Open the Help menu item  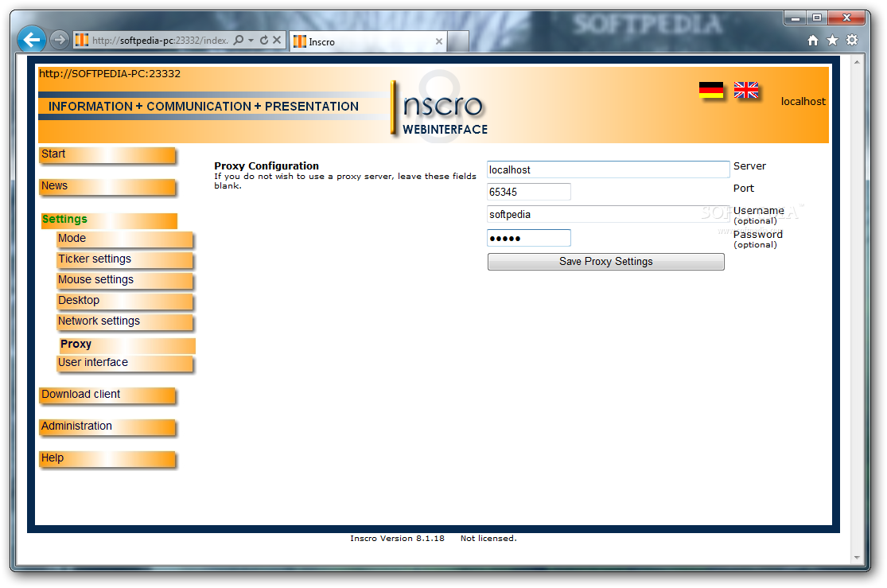[107, 458]
